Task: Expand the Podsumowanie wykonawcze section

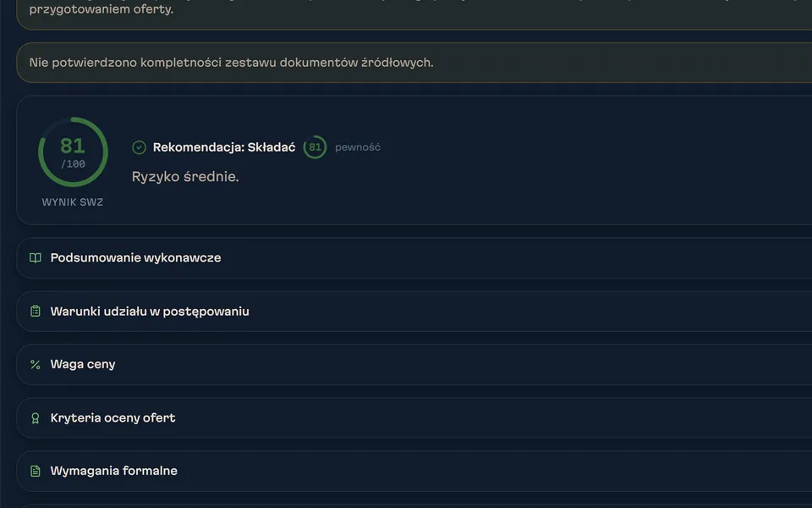Action: (x=414, y=258)
